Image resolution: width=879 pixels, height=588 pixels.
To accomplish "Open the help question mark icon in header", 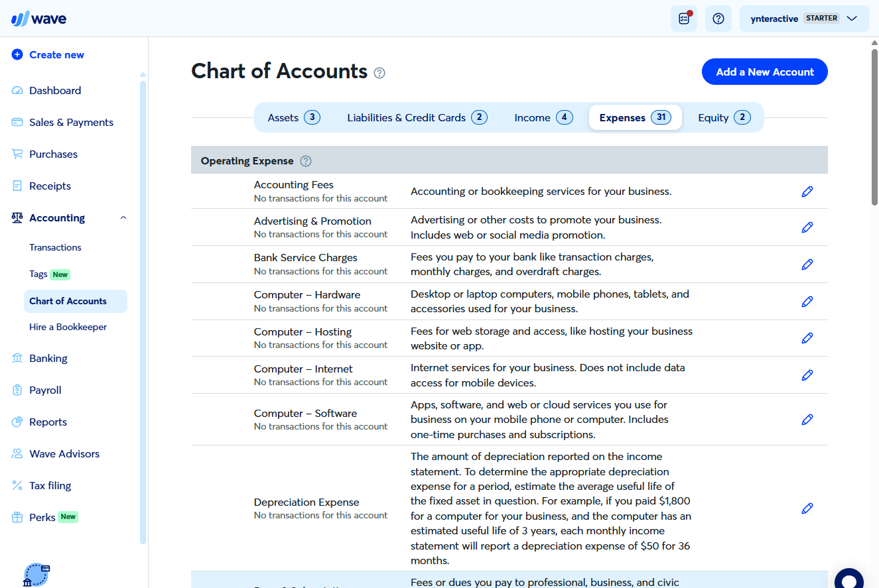I will click(x=718, y=19).
